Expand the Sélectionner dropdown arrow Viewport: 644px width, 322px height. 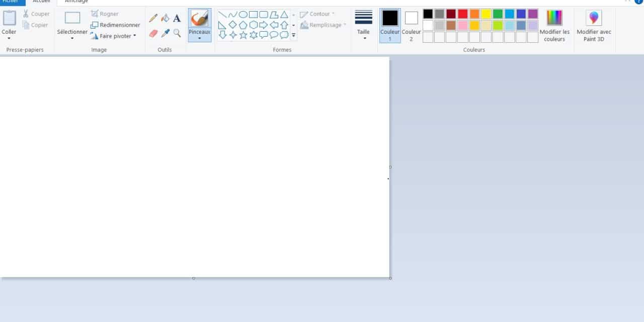[x=72, y=38]
